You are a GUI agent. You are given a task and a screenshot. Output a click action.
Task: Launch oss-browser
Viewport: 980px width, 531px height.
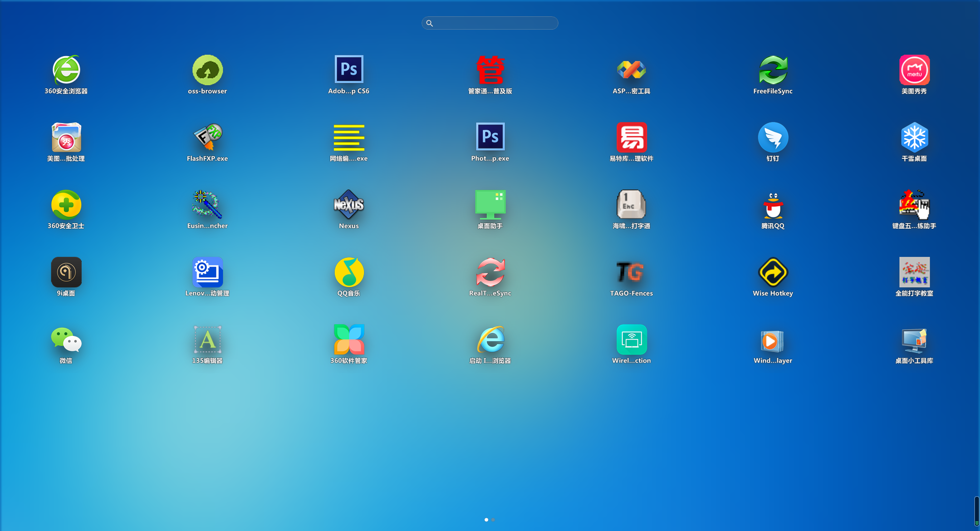[x=208, y=70]
